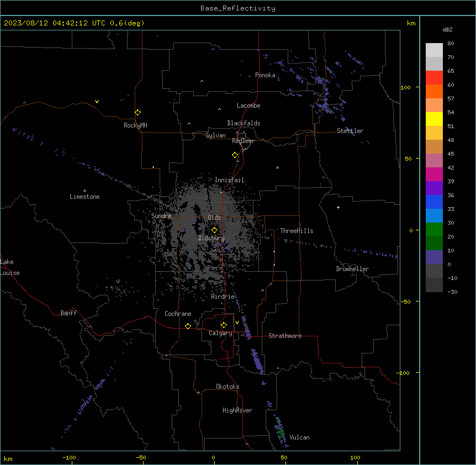
Task: Click the timestamp 2023/08/12 04:42:12 UTC
Action: (54, 23)
